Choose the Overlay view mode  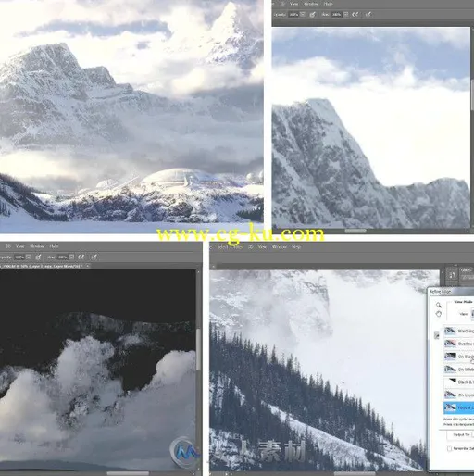[x=459, y=344]
